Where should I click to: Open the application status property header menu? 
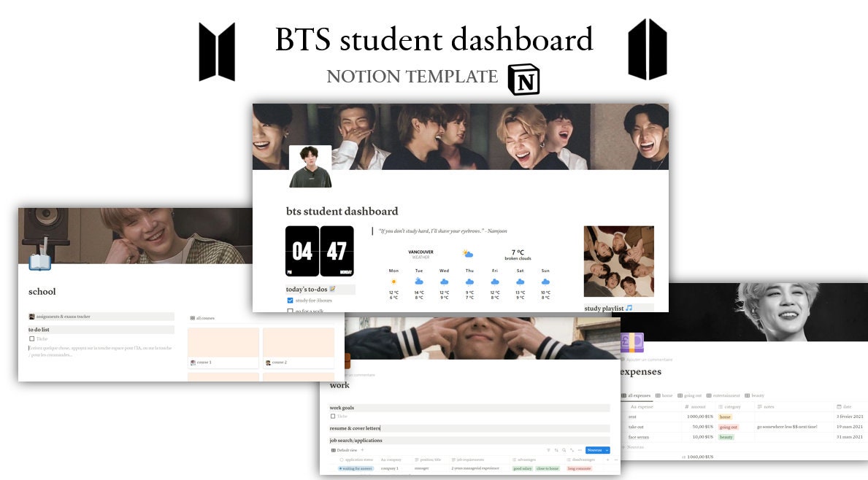(x=356, y=460)
